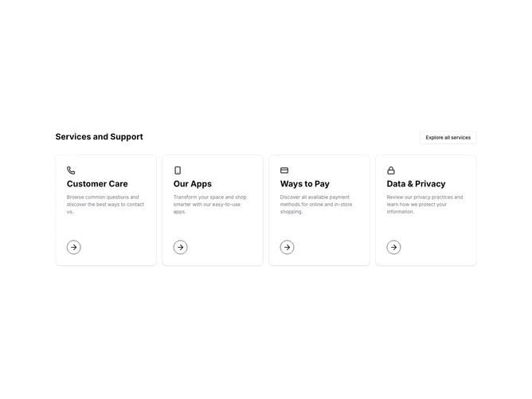Screen dimensions: 532x399
Task: Click the credit card icon above Ways to Pay
Action: [x=284, y=170]
